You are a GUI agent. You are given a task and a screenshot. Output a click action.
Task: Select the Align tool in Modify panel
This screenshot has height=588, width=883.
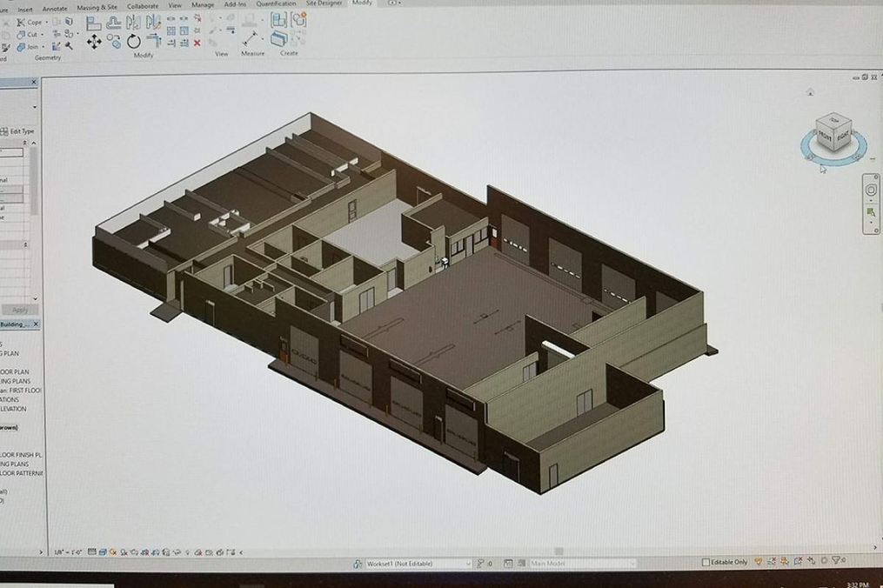coord(93,23)
